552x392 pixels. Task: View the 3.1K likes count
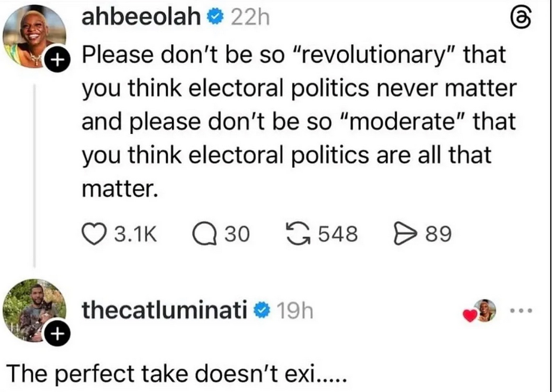pyautogui.click(x=135, y=233)
